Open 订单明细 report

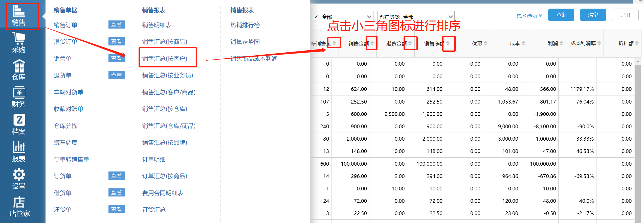154,159
